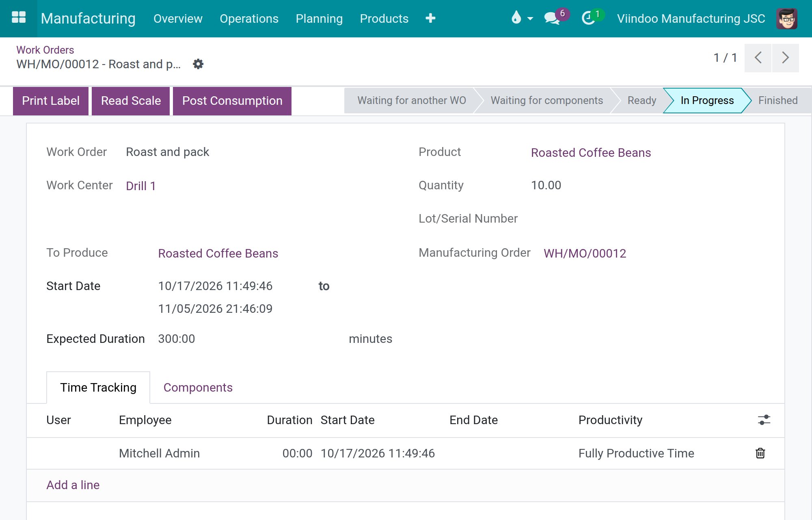This screenshot has height=520, width=812.
Task: Set status to Finished
Action: tap(778, 100)
